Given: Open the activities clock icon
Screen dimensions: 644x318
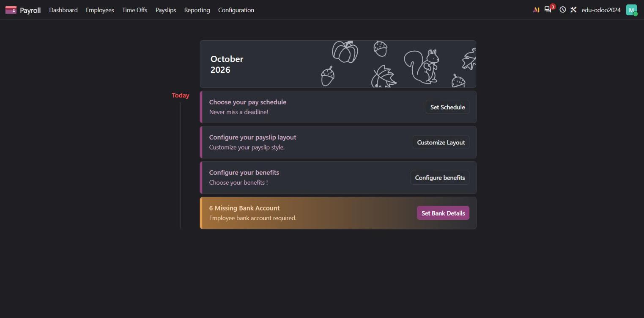Looking at the screenshot, I should (x=562, y=10).
